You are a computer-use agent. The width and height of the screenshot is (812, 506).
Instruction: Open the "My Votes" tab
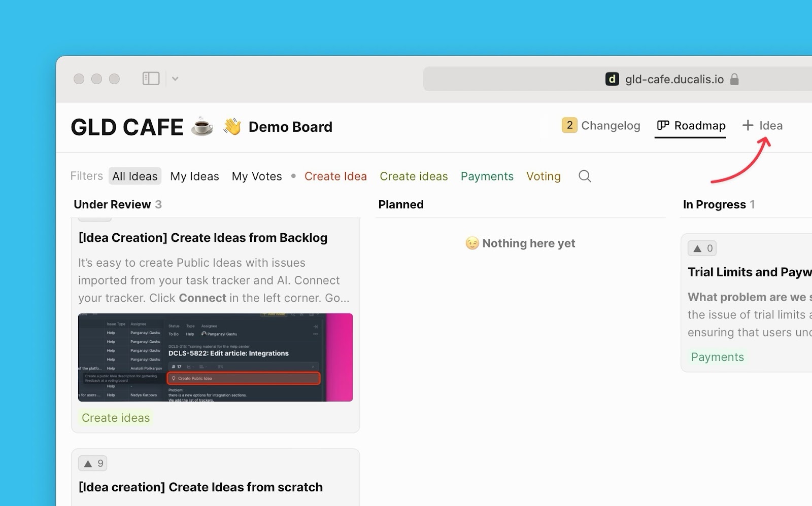257,176
